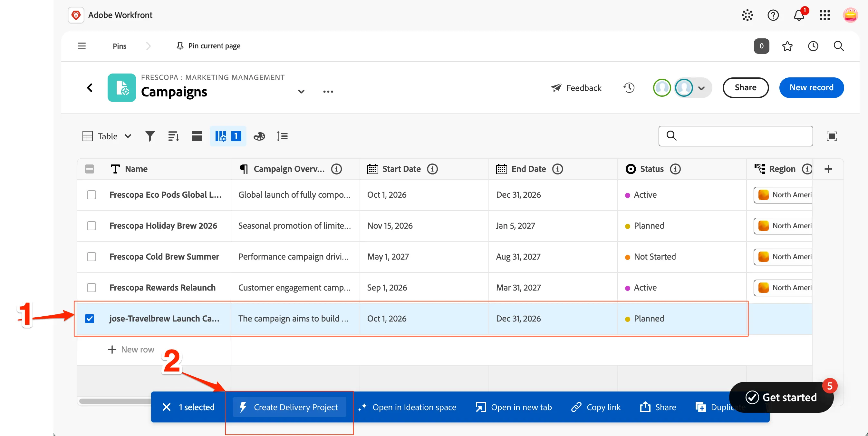Check the Frescopa Eco Pods Global row

[91, 195]
